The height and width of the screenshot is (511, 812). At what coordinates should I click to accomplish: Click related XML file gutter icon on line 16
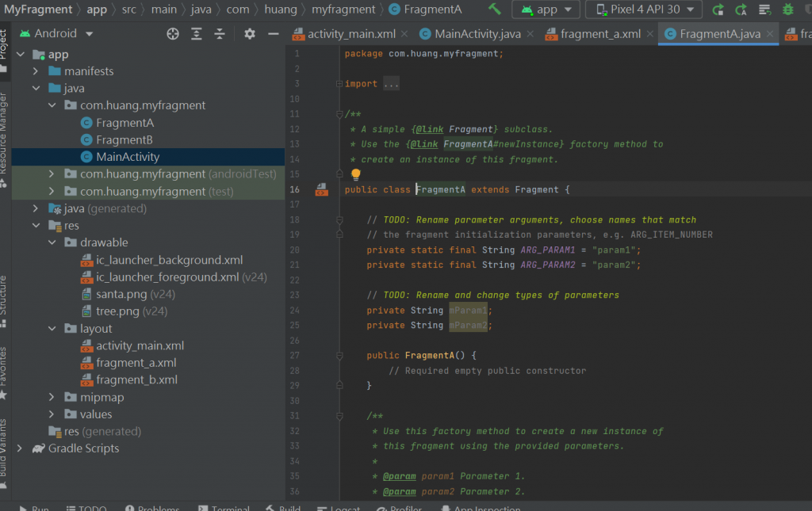[322, 189]
